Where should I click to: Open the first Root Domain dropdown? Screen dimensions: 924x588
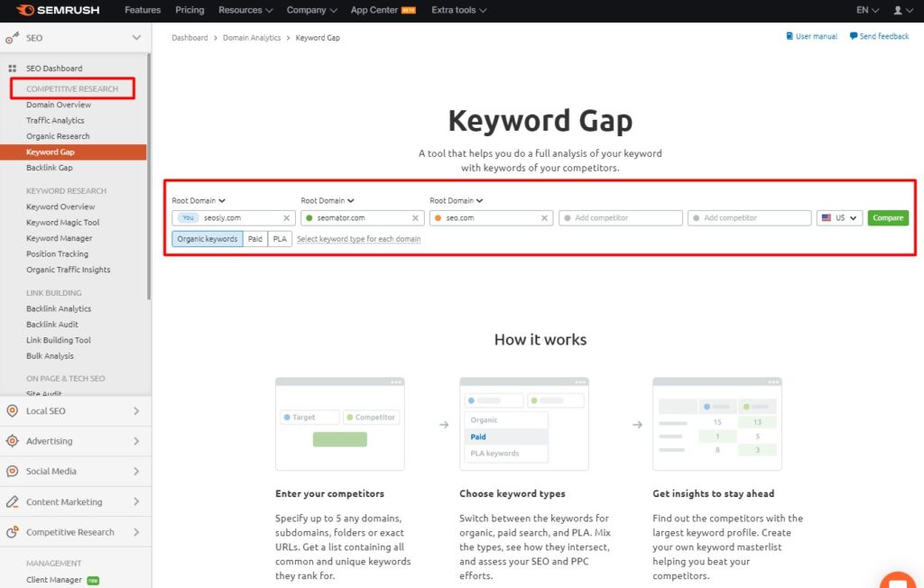199,200
